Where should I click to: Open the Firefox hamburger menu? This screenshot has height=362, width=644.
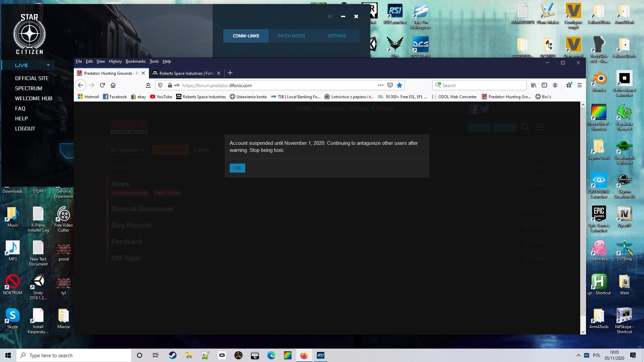coord(579,85)
